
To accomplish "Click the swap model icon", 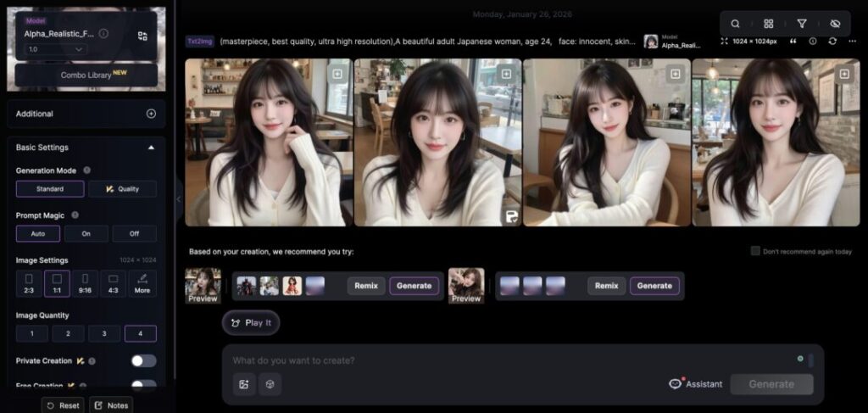I will (142, 36).
